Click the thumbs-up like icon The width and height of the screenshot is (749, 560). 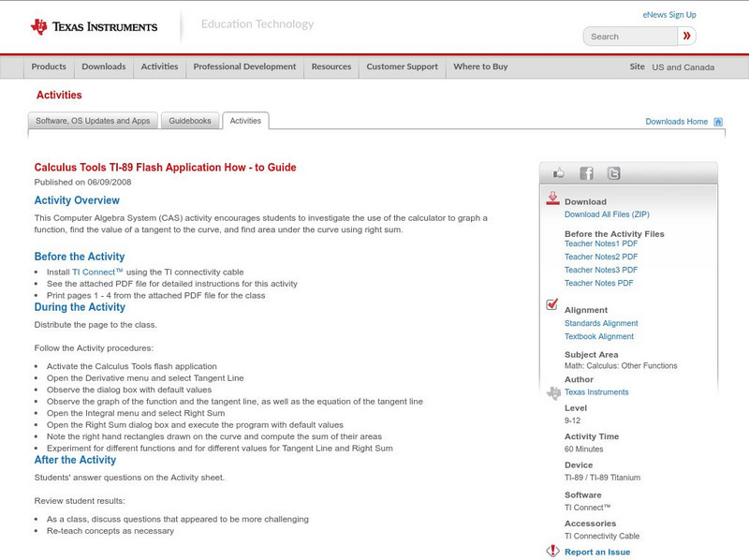coord(558,173)
